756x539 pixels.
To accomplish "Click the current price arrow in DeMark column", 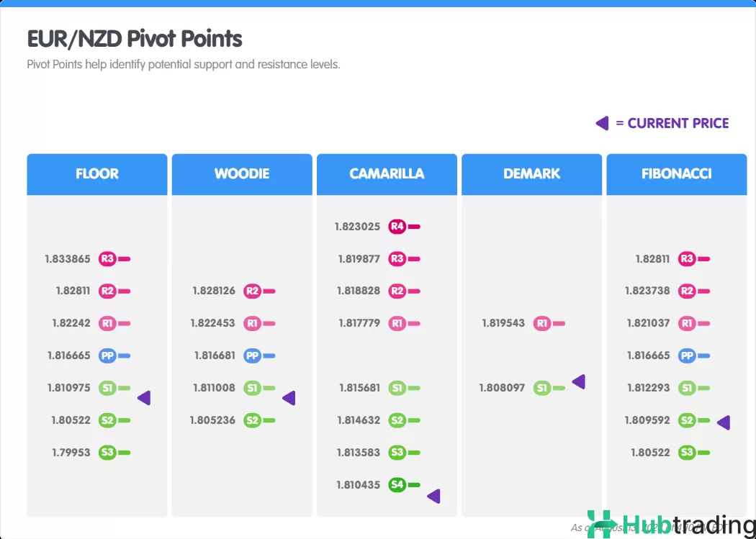I will coord(578,382).
